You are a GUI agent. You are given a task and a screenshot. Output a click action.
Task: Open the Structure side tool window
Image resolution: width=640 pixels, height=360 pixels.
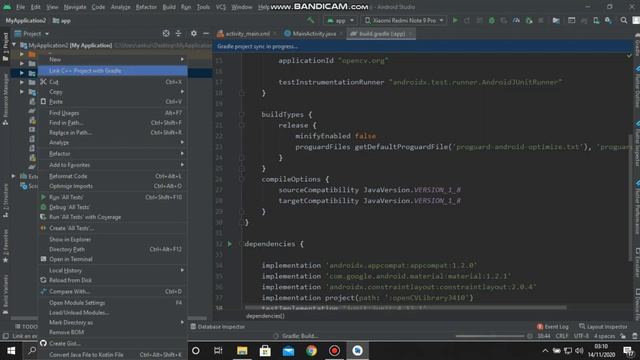(5, 200)
